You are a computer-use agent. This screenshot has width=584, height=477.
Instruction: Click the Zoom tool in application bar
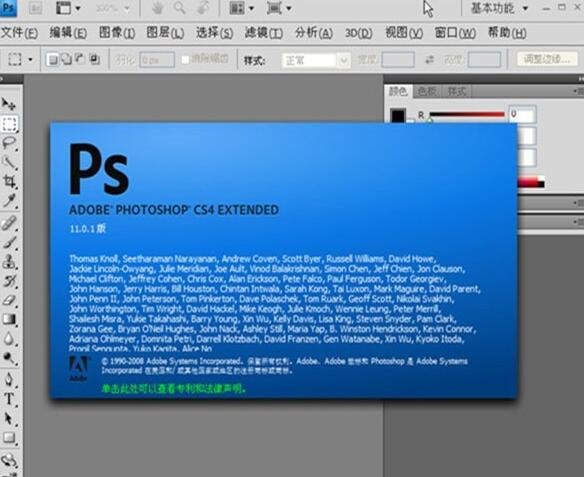[180, 8]
